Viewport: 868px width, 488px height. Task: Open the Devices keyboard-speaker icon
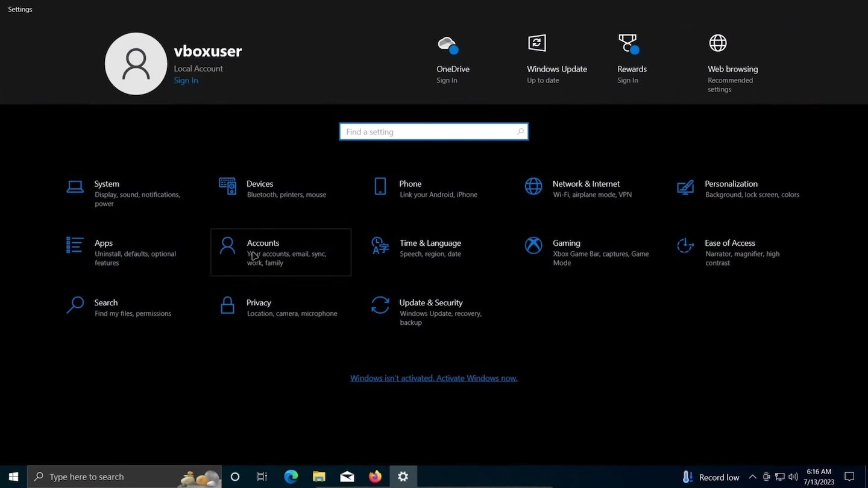(x=227, y=187)
